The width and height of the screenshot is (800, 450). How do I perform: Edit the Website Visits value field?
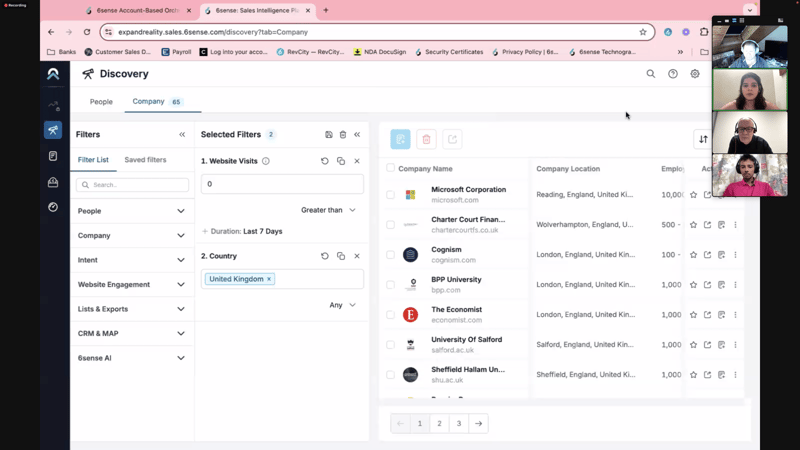pos(282,184)
